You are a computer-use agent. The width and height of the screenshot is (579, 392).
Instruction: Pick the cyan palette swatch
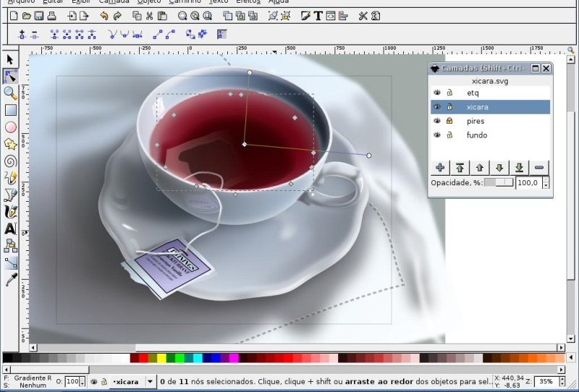coord(198,358)
